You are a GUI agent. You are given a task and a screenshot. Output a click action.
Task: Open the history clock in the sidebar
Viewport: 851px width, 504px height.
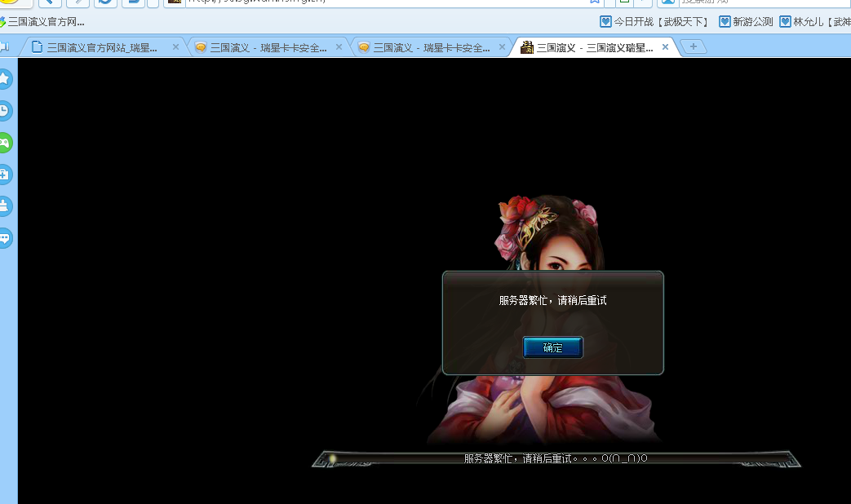click(4, 111)
